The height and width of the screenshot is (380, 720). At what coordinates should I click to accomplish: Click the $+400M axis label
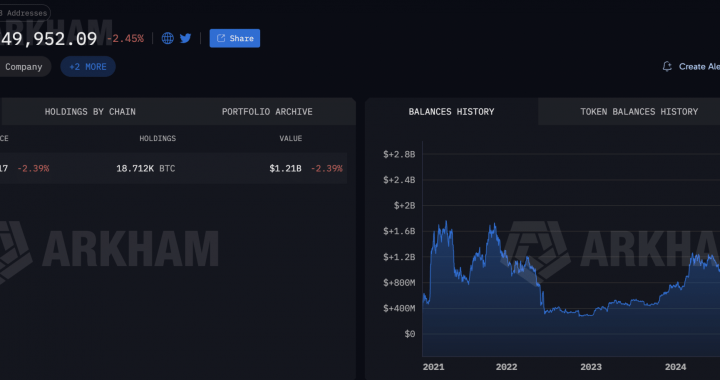[x=399, y=308]
